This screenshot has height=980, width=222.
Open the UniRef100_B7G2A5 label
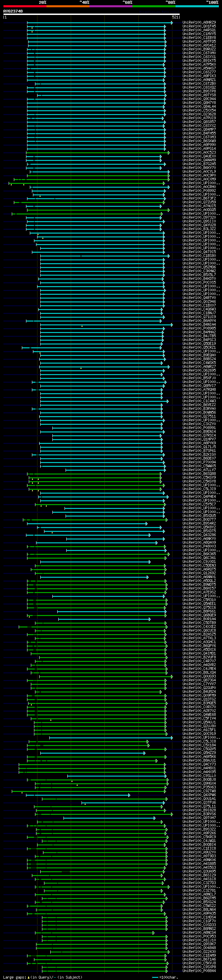(x=199, y=164)
